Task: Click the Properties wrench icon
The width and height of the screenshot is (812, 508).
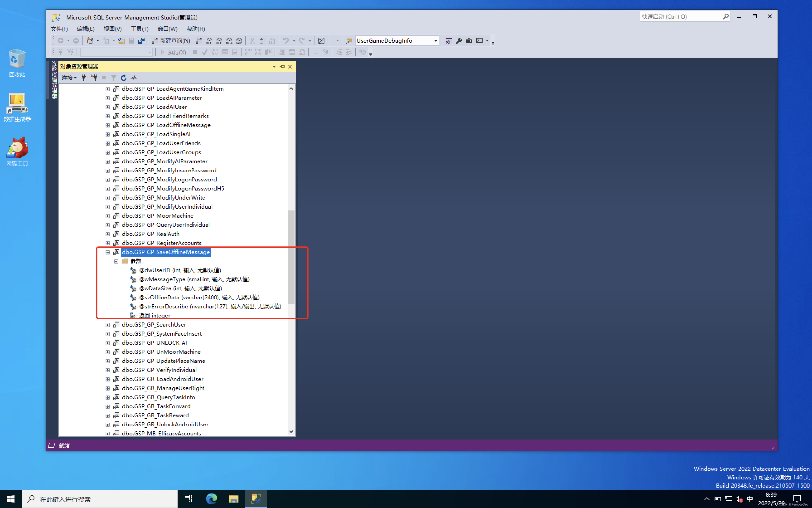Action: click(x=459, y=41)
